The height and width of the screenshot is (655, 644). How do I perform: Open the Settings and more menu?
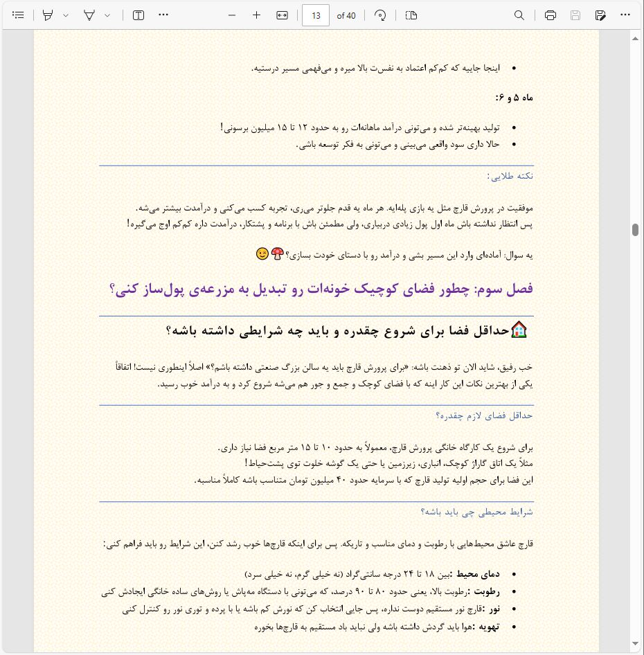[625, 15]
